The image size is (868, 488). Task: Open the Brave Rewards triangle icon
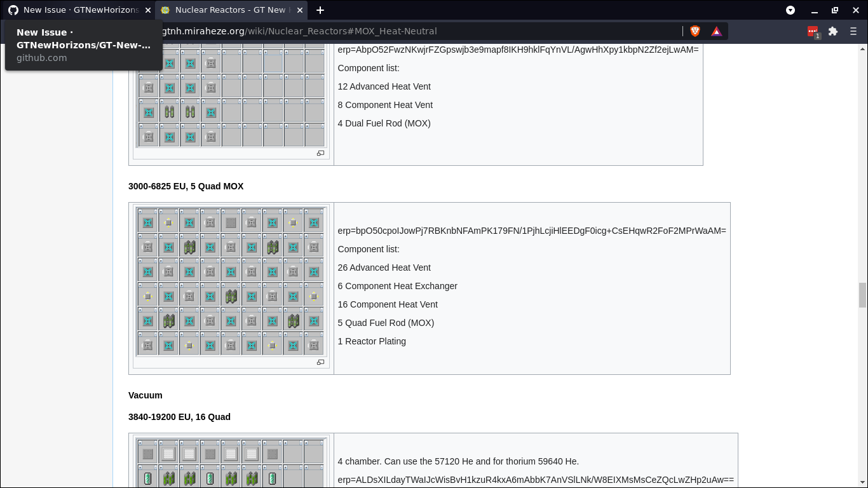[x=716, y=30]
